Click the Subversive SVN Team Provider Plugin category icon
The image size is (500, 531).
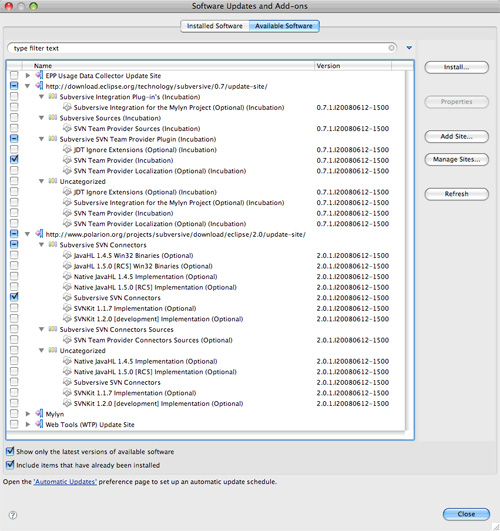[53, 139]
